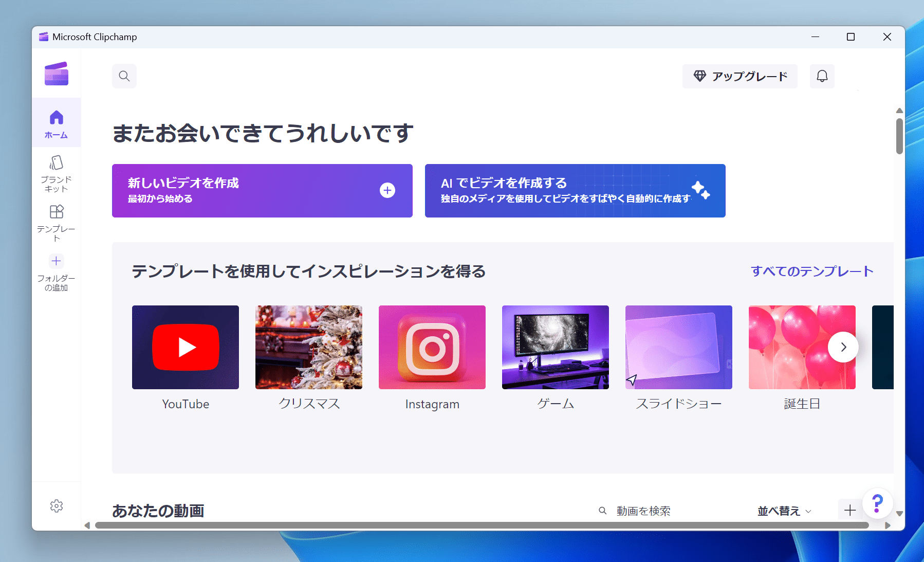Open すべてのテンプレート link
Image resolution: width=924 pixels, height=562 pixels.
(x=812, y=271)
